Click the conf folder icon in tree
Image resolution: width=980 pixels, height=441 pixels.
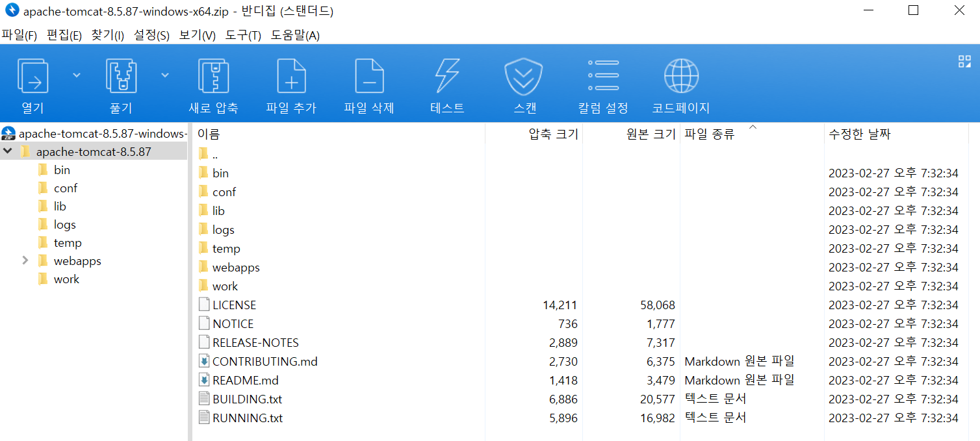point(44,188)
